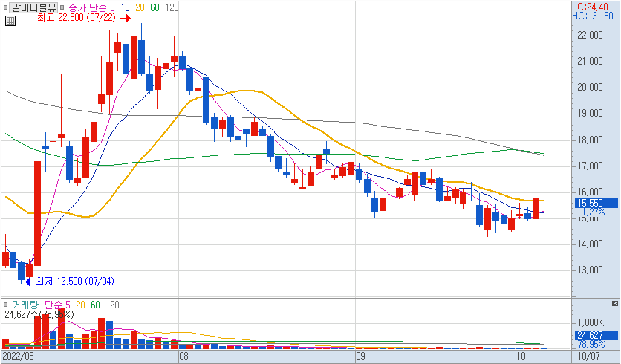Image resolution: width=621 pixels, height=364 pixels.
Task: Click the LC:24,40 readout
Action: pyautogui.click(x=590, y=7)
